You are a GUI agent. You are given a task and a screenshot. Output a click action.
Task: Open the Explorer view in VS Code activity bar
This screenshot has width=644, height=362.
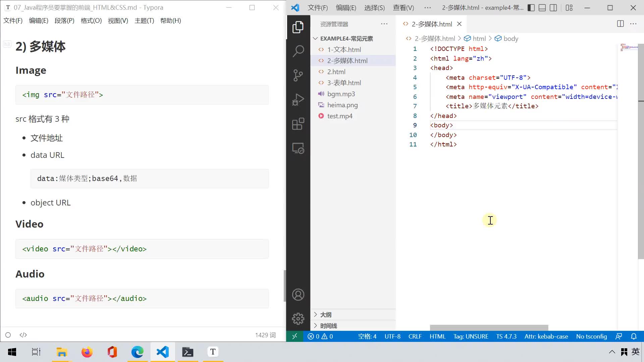pyautogui.click(x=298, y=27)
